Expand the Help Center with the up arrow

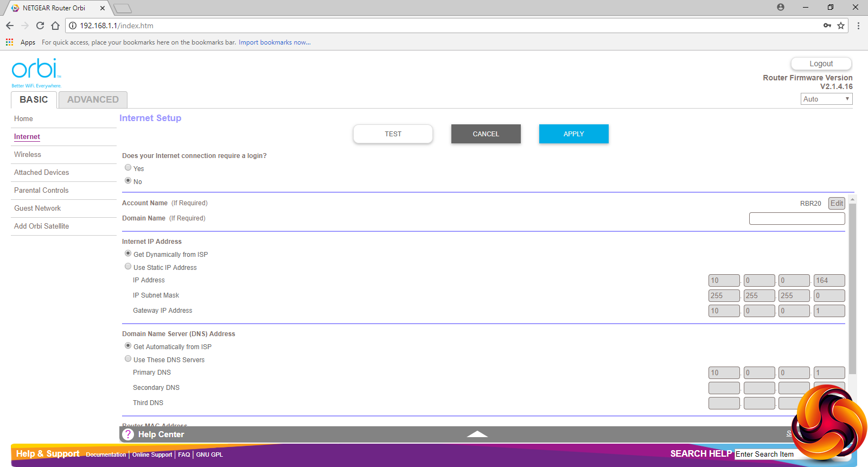(x=477, y=434)
